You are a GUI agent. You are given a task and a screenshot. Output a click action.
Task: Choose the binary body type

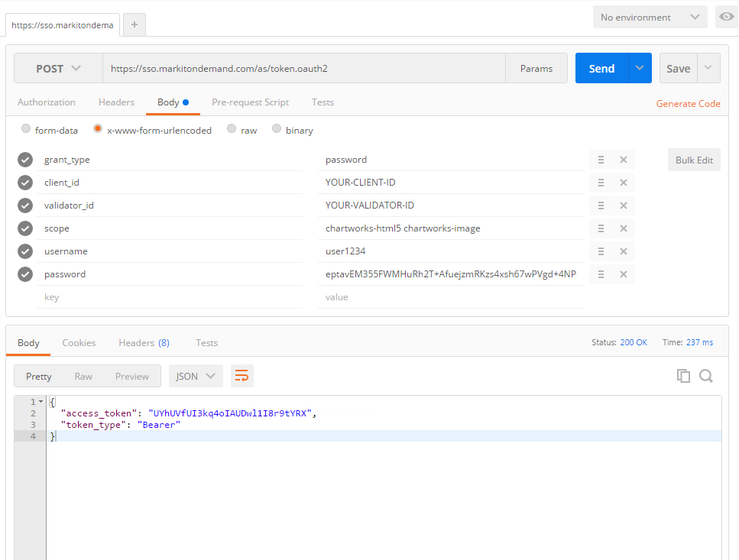pos(277,128)
